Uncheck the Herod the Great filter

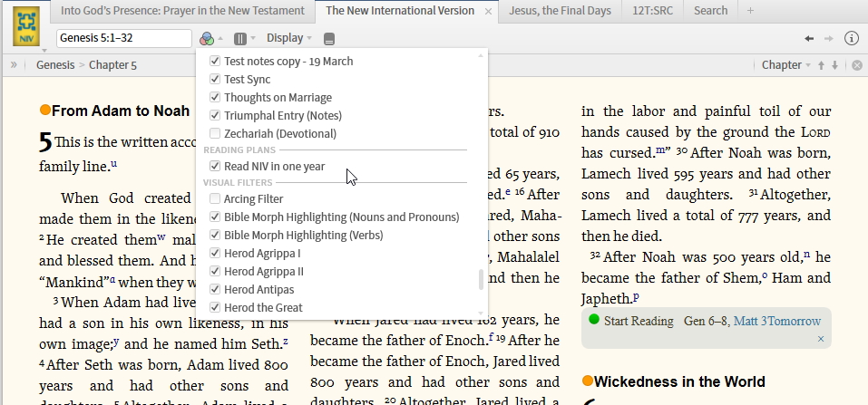(215, 308)
